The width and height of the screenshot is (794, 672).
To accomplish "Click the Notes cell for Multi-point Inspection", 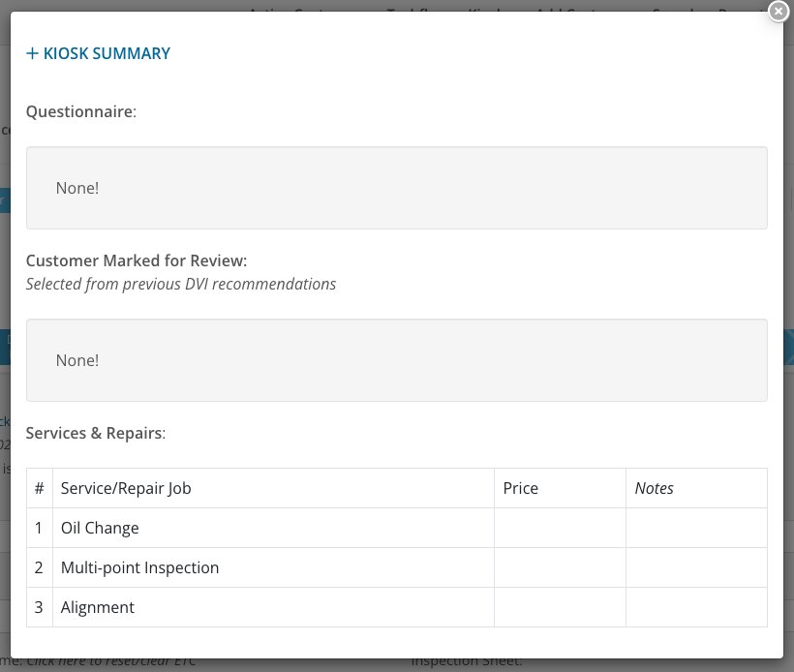I will coord(696,567).
